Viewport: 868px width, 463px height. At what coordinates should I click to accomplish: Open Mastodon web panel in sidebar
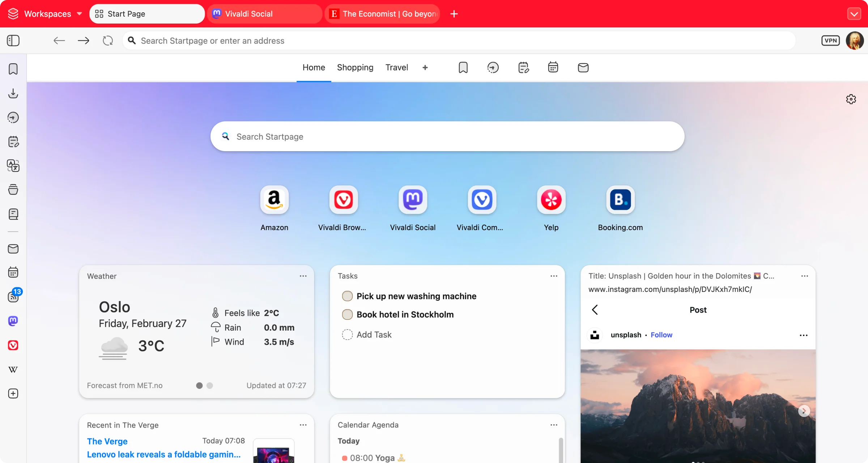13,321
